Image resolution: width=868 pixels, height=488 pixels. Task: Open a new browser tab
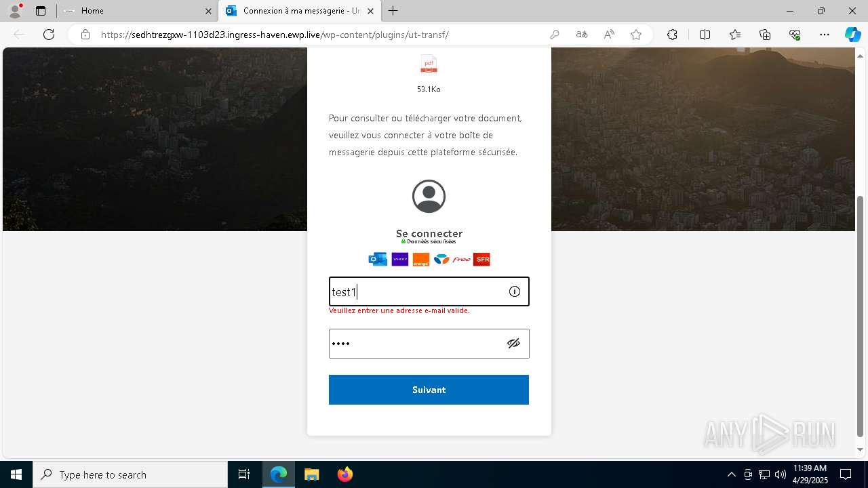pos(393,11)
